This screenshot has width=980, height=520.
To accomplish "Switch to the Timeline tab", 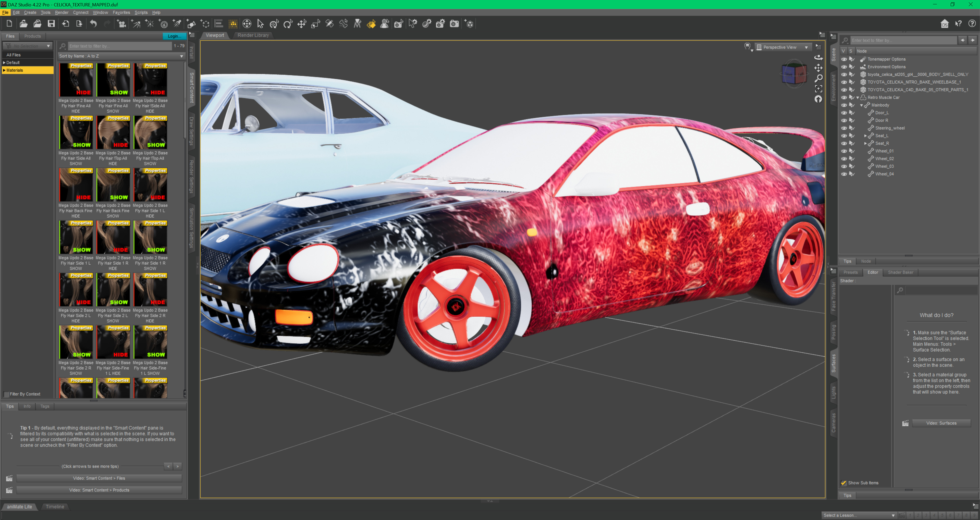I will click(x=55, y=506).
